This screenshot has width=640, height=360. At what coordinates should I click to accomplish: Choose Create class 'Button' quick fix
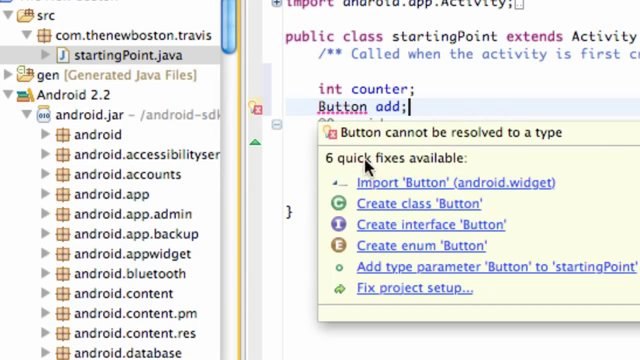[419, 204]
